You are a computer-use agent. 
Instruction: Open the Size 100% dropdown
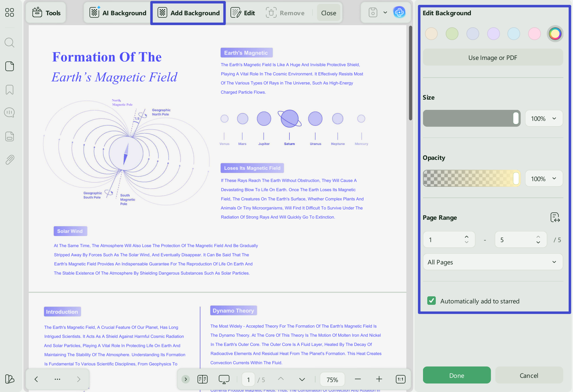click(544, 118)
